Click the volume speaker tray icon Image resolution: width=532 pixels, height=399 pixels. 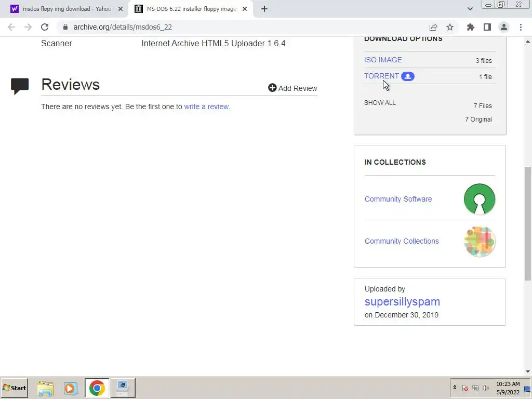coord(486,388)
